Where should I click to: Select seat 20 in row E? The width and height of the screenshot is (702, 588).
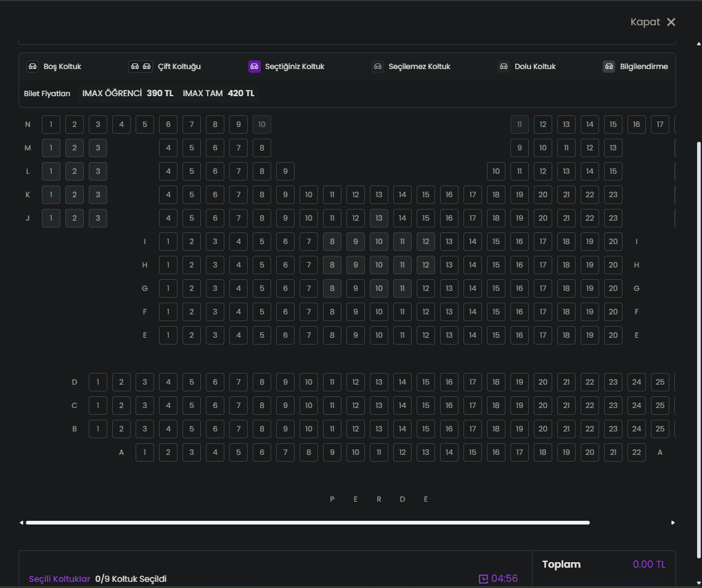pos(613,335)
